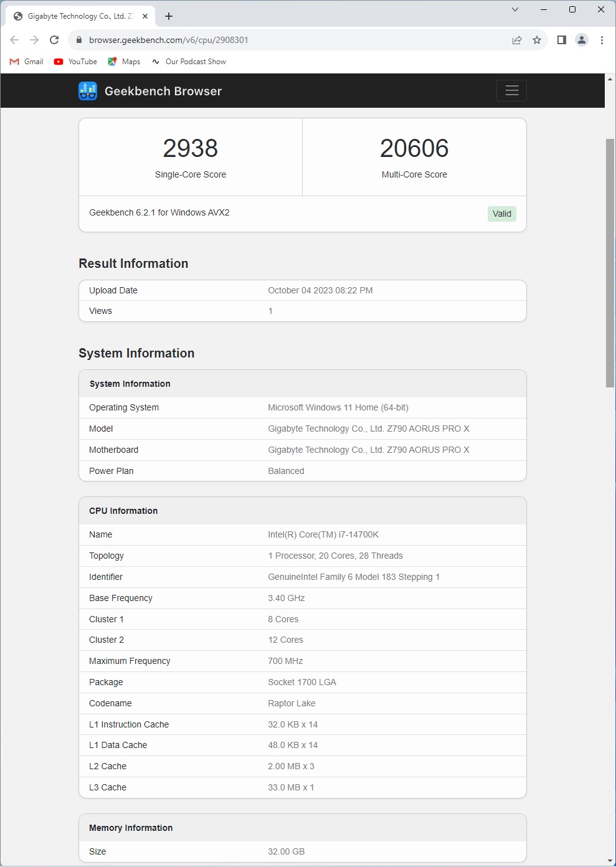Click the Geekbench Browser title link
The height and width of the screenshot is (867, 616).
163,91
